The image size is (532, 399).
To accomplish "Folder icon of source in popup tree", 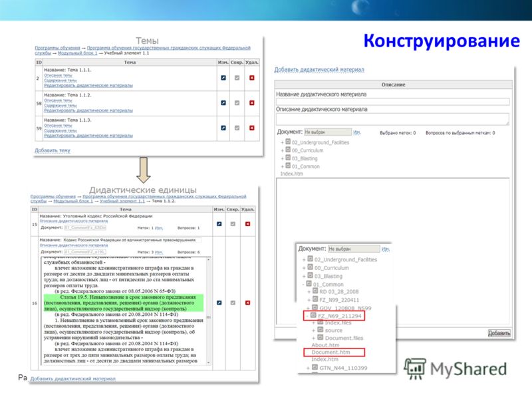I will click(321, 329).
